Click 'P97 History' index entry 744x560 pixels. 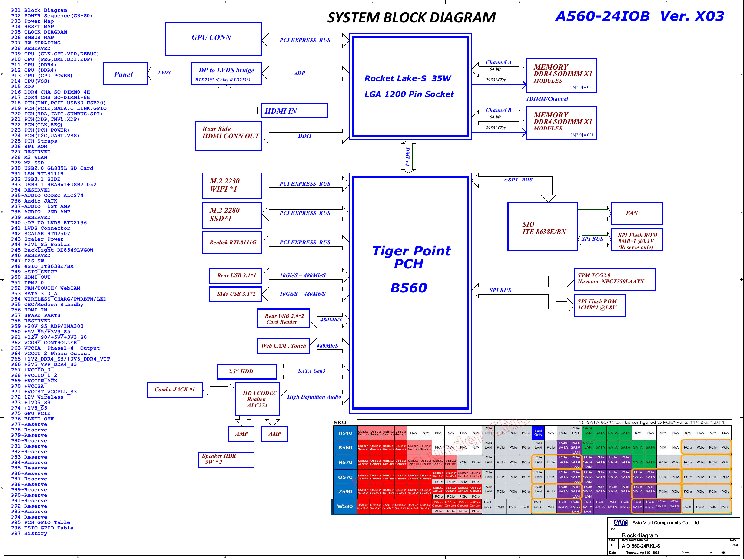click(x=29, y=534)
